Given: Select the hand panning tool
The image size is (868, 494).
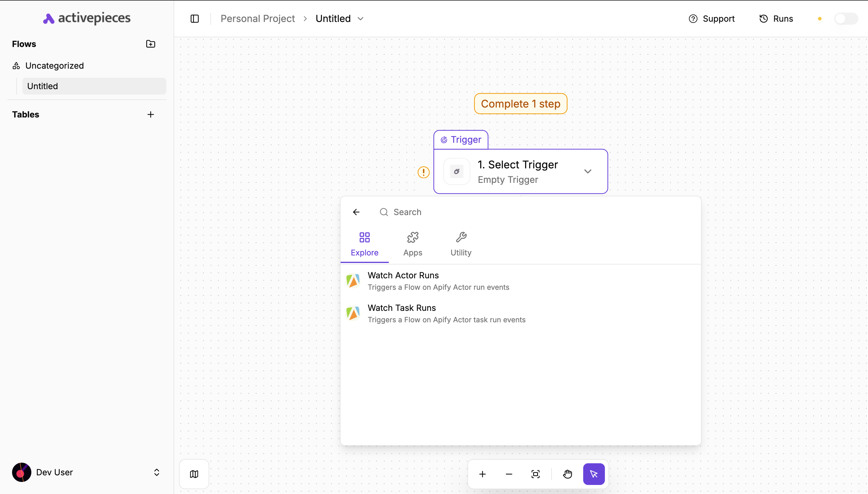Looking at the screenshot, I should pos(567,474).
